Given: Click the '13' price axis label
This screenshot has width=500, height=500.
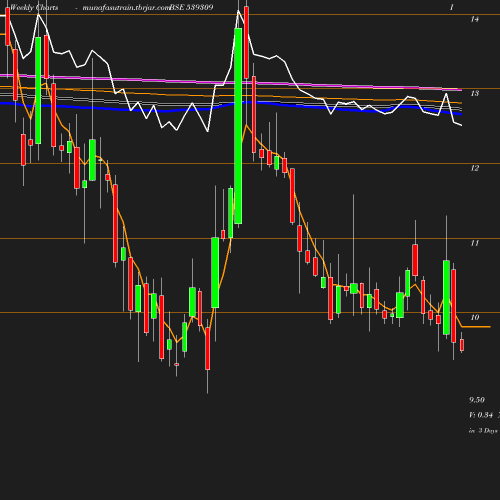Looking at the screenshot, I should [475, 94].
